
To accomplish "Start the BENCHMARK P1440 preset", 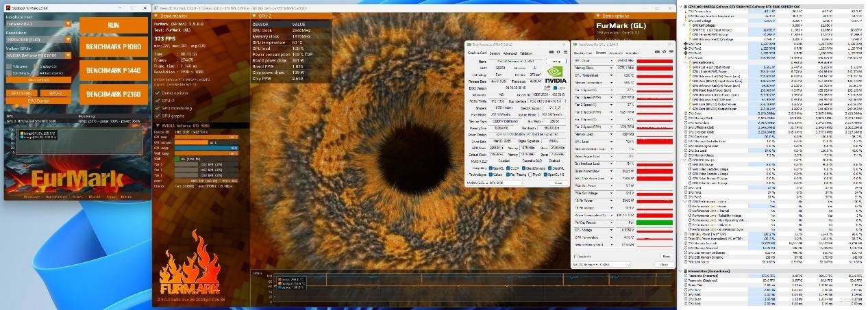I will (114, 71).
